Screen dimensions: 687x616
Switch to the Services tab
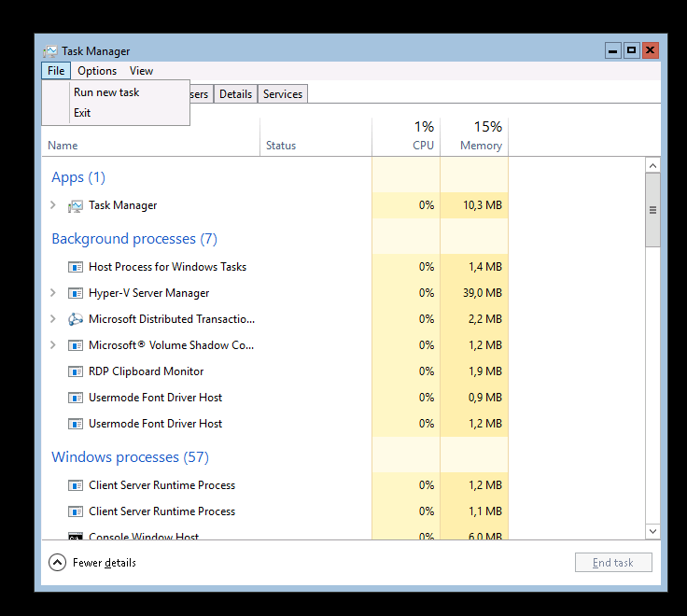(283, 94)
